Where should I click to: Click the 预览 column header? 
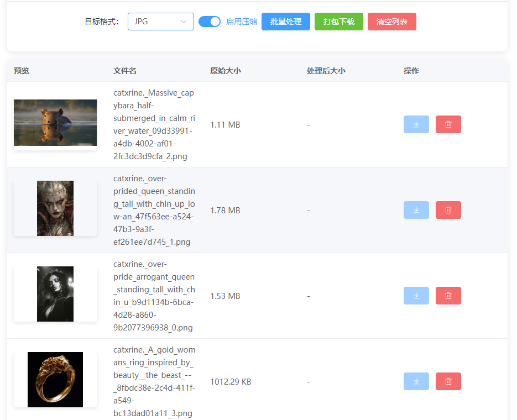22,71
